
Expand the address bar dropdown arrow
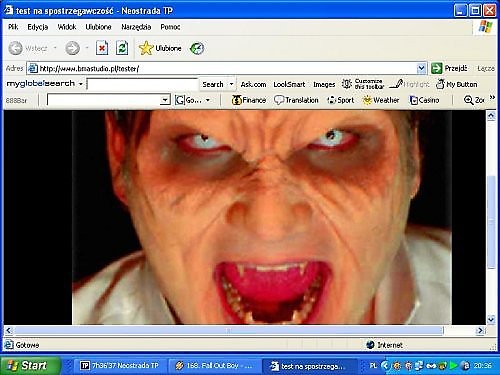point(421,68)
